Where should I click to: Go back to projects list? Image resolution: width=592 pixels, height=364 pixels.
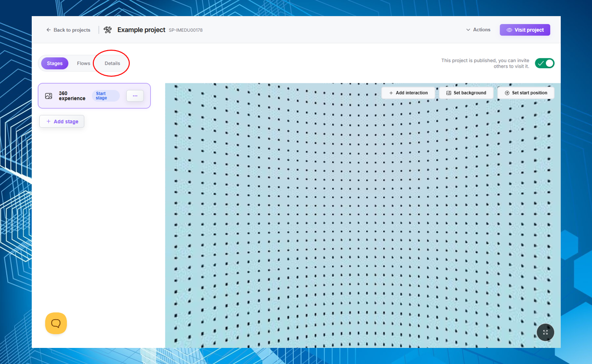click(x=68, y=30)
